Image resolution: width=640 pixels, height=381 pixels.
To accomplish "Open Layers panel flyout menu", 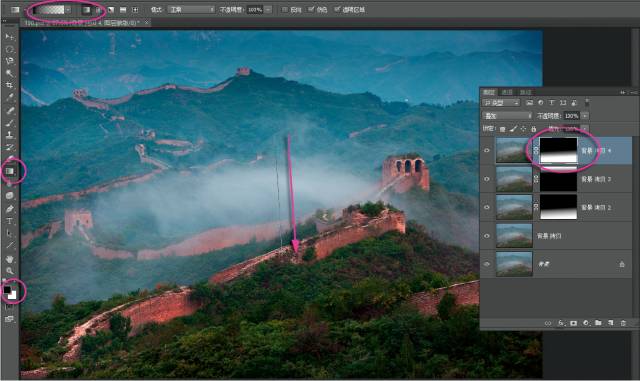I will click(634, 93).
